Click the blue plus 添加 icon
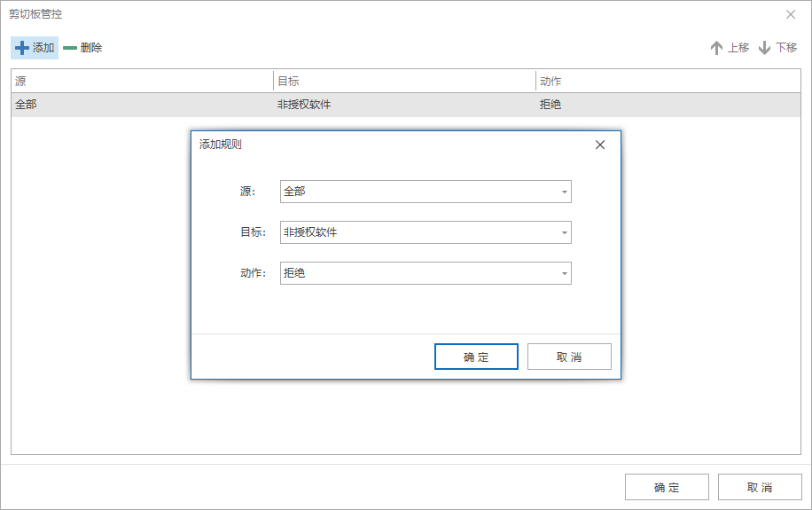The width and height of the screenshot is (812, 510). coord(22,48)
